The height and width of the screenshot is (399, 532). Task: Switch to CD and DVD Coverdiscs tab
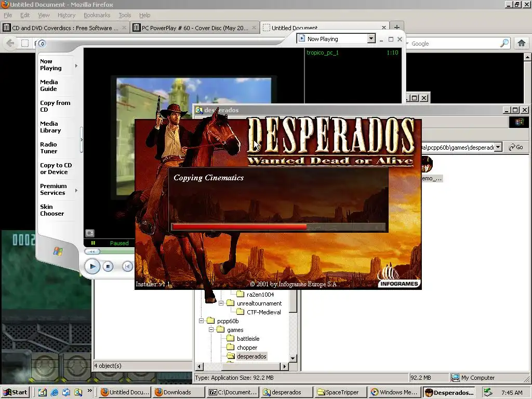point(65,28)
